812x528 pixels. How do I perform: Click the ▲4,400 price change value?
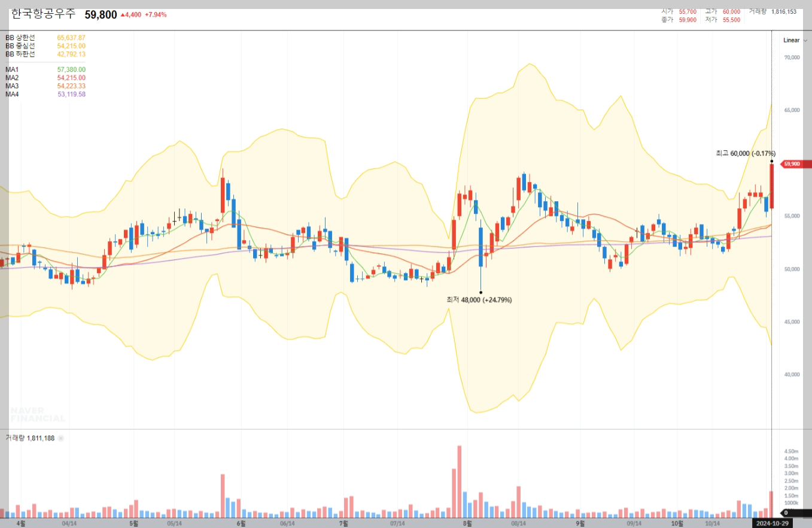coord(131,14)
